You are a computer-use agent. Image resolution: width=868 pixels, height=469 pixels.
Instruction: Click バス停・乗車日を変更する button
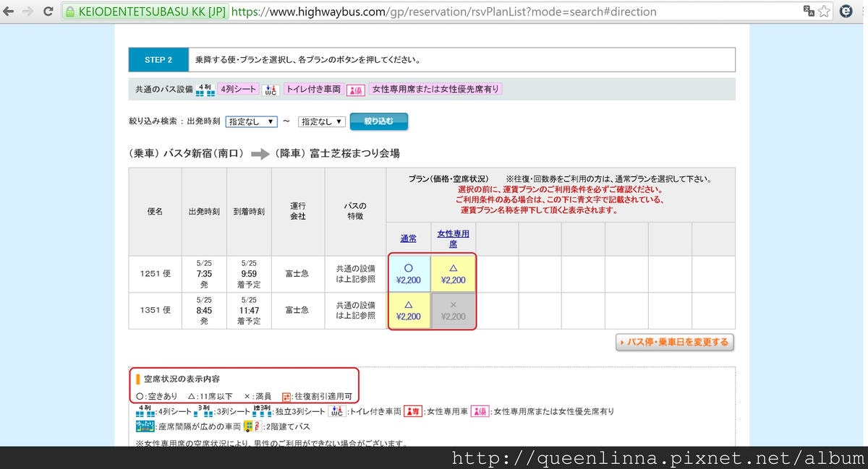tap(674, 342)
